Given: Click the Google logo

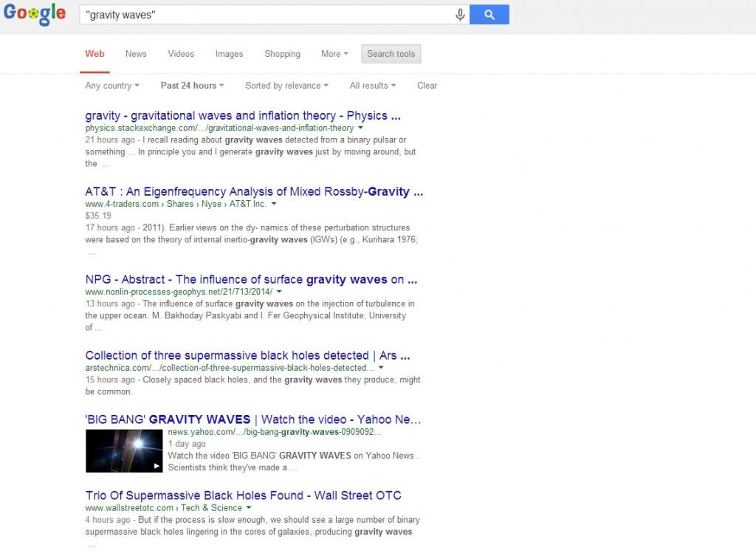Looking at the screenshot, I should click(34, 14).
